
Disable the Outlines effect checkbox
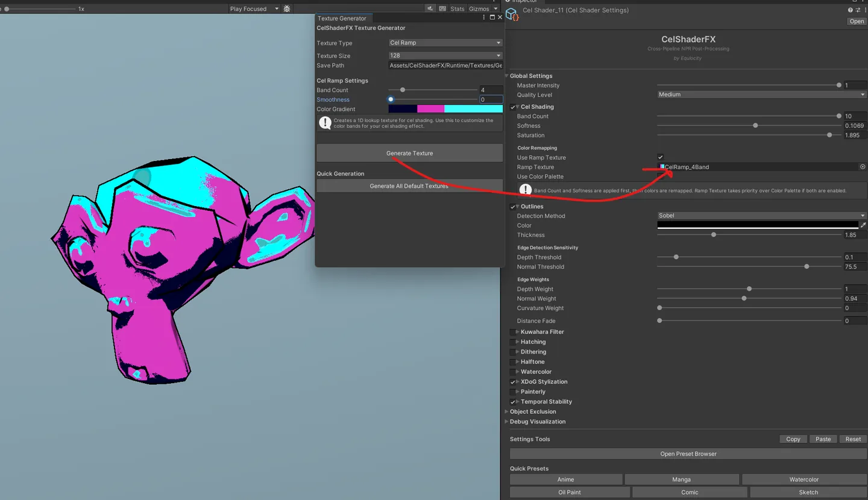[x=513, y=207]
